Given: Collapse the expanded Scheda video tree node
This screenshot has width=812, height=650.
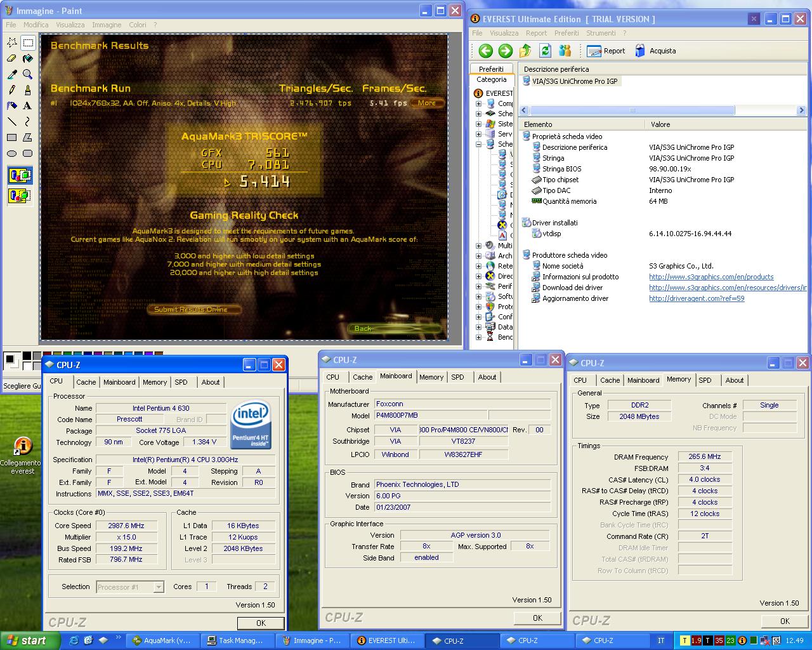Looking at the screenshot, I should point(478,144).
